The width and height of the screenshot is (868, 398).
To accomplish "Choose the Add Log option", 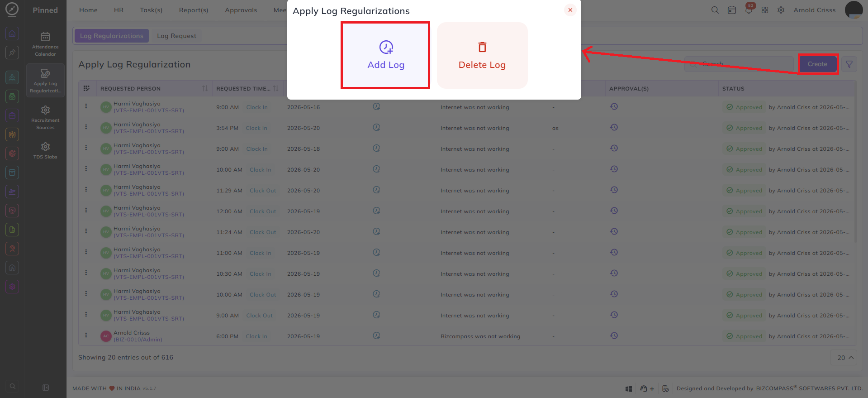I will [385, 55].
